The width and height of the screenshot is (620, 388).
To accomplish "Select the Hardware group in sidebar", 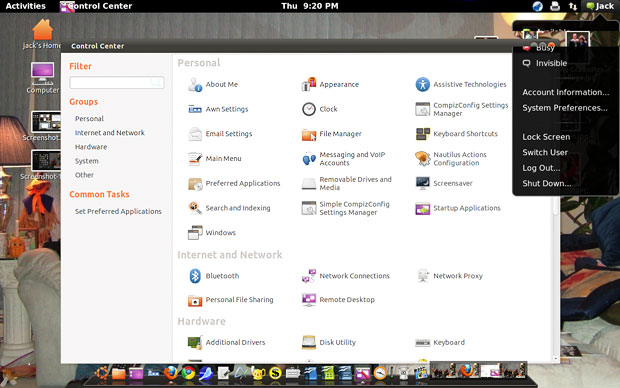I will pyautogui.click(x=91, y=147).
